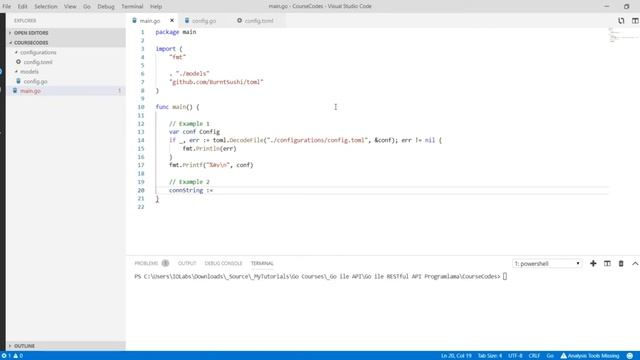Expand the Open Editors section
The width and height of the screenshot is (640, 360).
(x=66, y=33)
